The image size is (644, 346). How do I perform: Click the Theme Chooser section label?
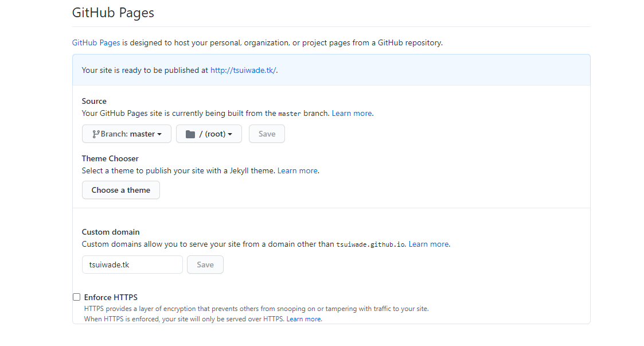click(110, 158)
